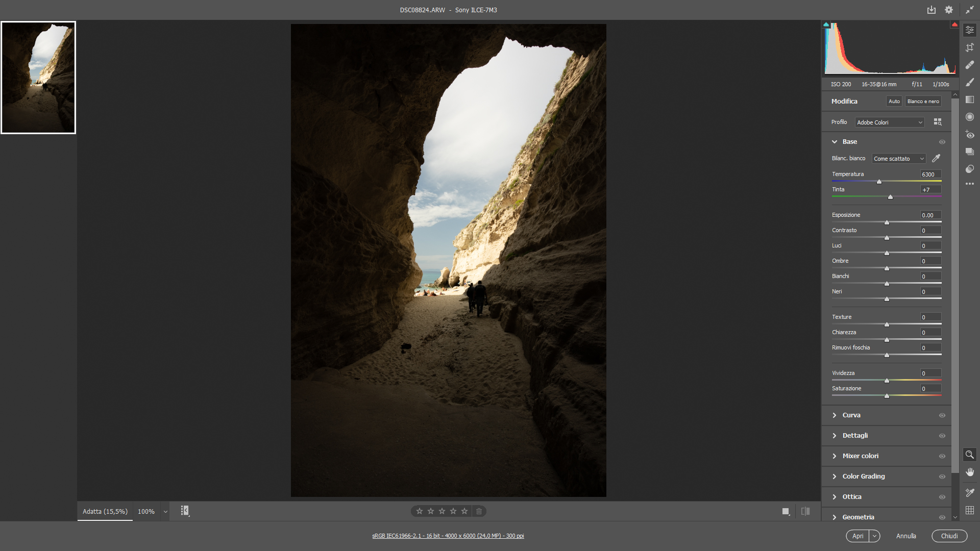This screenshot has width=980, height=551.
Task: Open the Edit panel sliders icon
Action: click(x=970, y=30)
